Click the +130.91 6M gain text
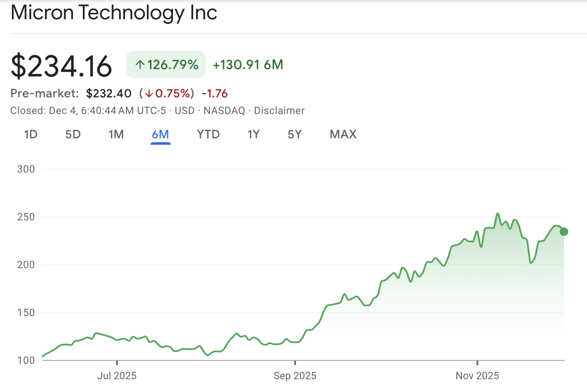Image resolution: width=587 pixels, height=392 pixels. click(248, 64)
